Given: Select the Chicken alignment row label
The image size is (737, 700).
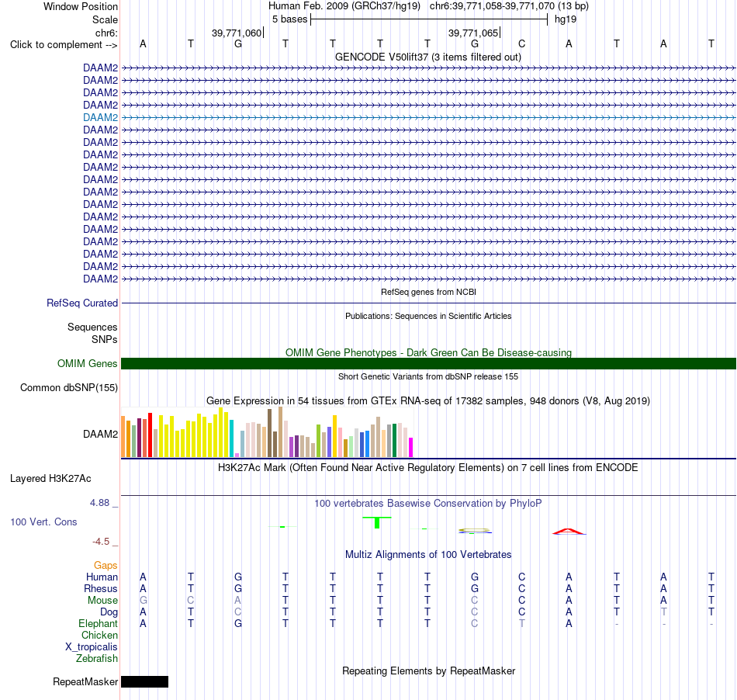Looking at the screenshot, I should (x=99, y=636).
